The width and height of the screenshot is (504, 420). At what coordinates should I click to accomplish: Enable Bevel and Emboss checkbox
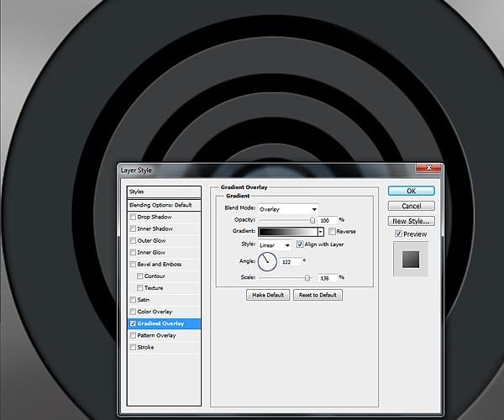click(x=133, y=265)
